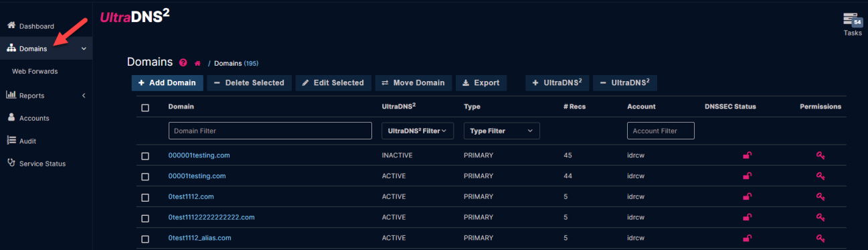Screen dimensions: 868x250
Task: Expand the Reports menu chevron in sidebar
Action: coord(84,96)
